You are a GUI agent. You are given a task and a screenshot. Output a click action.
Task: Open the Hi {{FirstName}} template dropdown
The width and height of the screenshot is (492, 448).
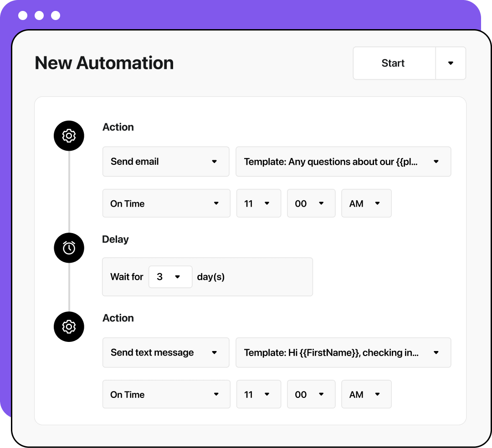point(343,352)
